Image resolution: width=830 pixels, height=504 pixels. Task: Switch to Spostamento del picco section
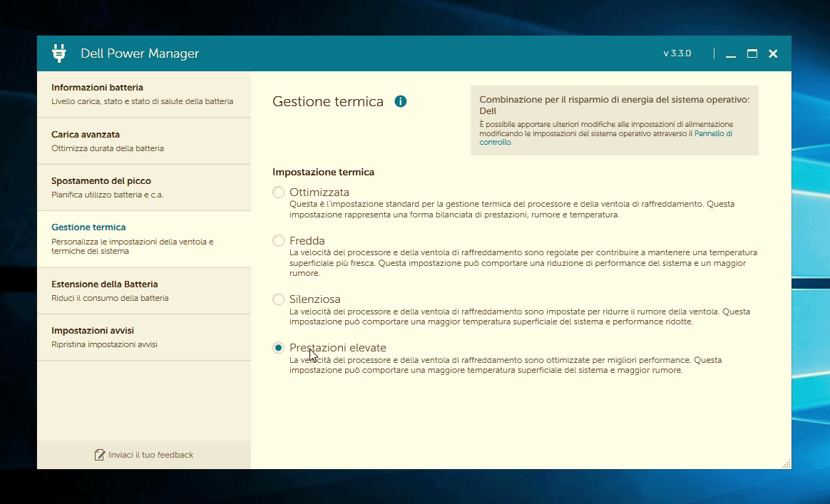[144, 187]
